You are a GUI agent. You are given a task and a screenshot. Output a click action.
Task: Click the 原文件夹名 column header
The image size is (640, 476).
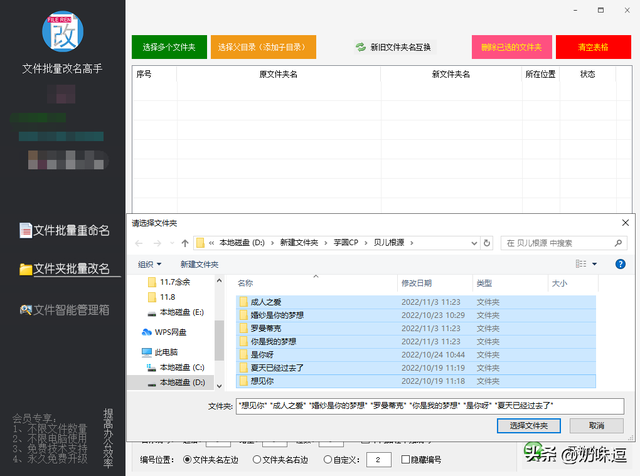[278, 74]
